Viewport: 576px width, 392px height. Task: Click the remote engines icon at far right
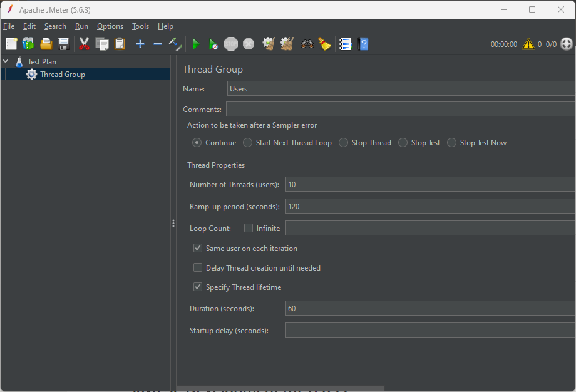[x=567, y=44]
